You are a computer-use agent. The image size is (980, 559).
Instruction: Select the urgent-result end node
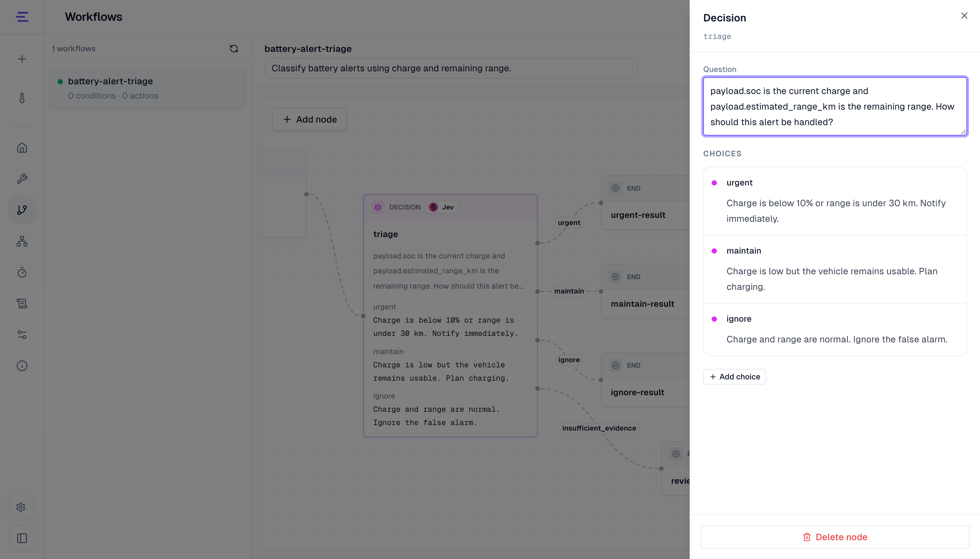click(645, 203)
